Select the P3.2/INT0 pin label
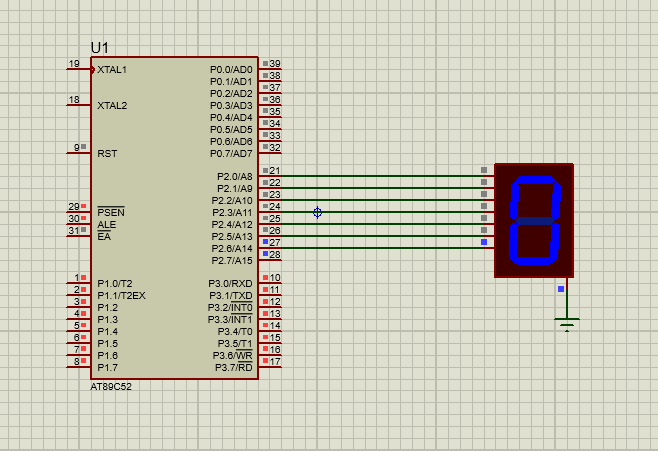This screenshot has height=451, width=658. (x=230, y=307)
